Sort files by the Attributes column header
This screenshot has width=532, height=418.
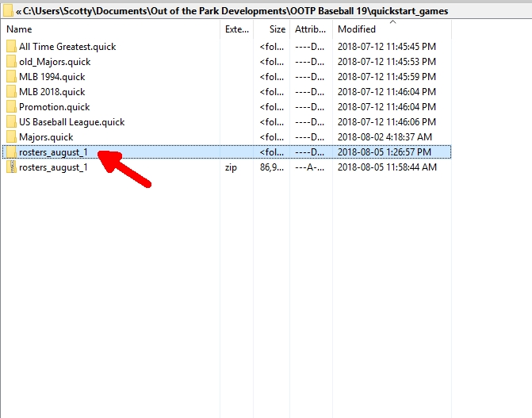[x=311, y=29]
